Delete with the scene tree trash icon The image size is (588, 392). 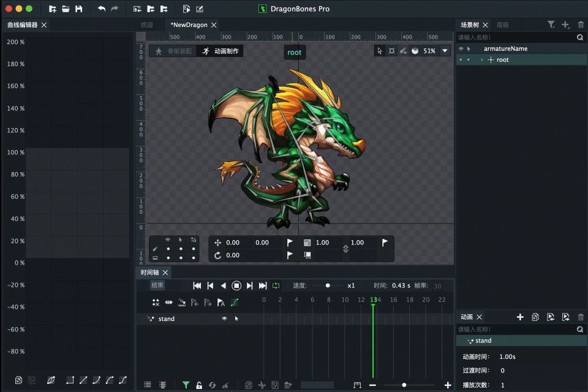(581, 24)
